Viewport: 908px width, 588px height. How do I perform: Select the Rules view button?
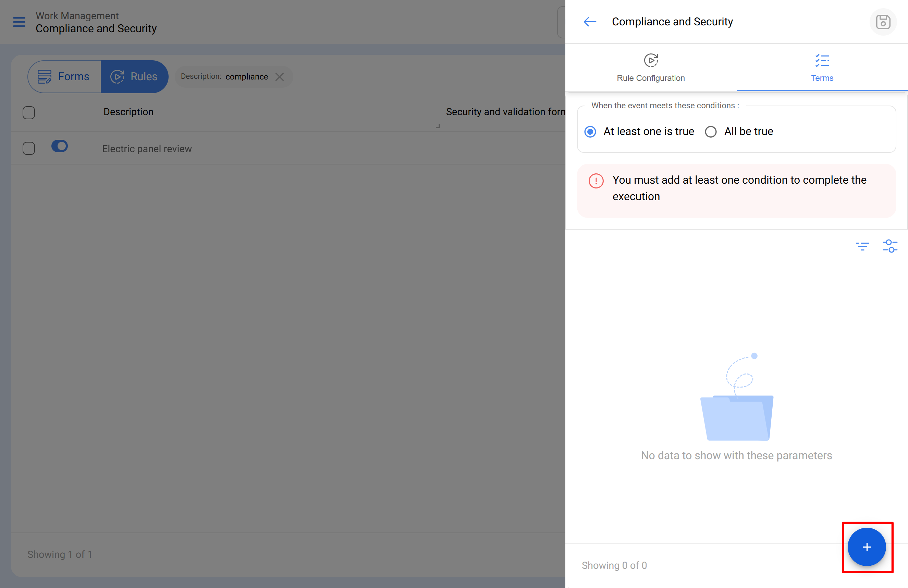(134, 77)
